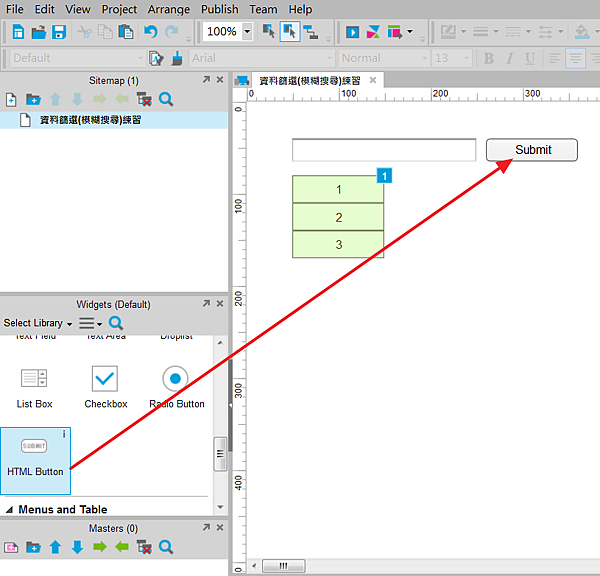Screen dimensions: 600x576
Task: Collapse the Menus and Table section
Action: pos(9,510)
